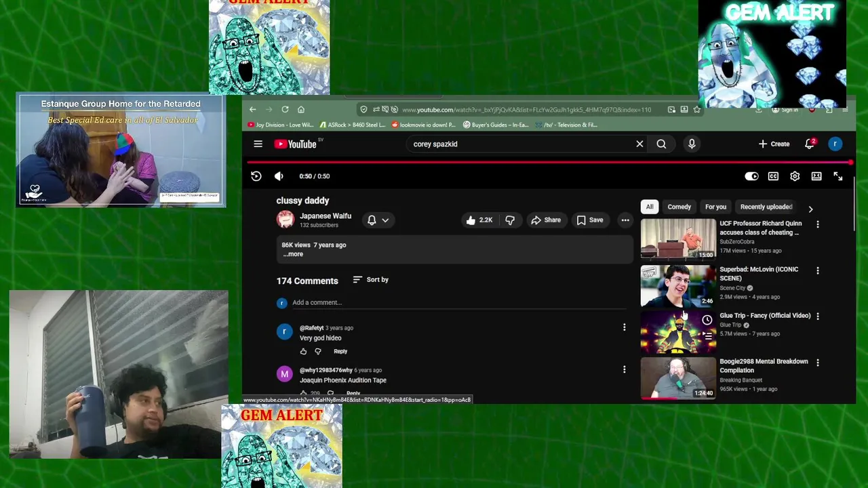Show more filter chips with right arrow
This screenshot has width=868, height=488.
(x=810, y=209)
